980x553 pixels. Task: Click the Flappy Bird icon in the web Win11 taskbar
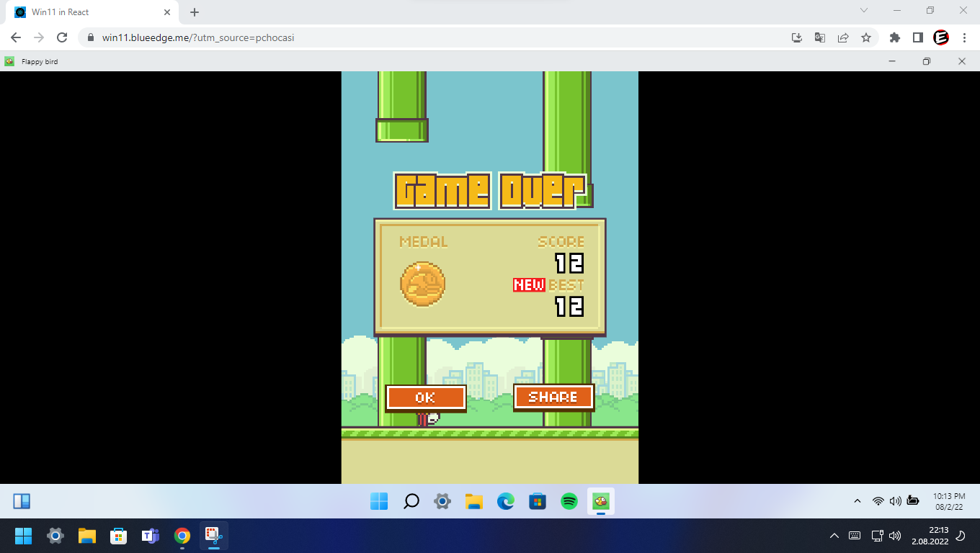pyautogui.click(x=600, y=501)
